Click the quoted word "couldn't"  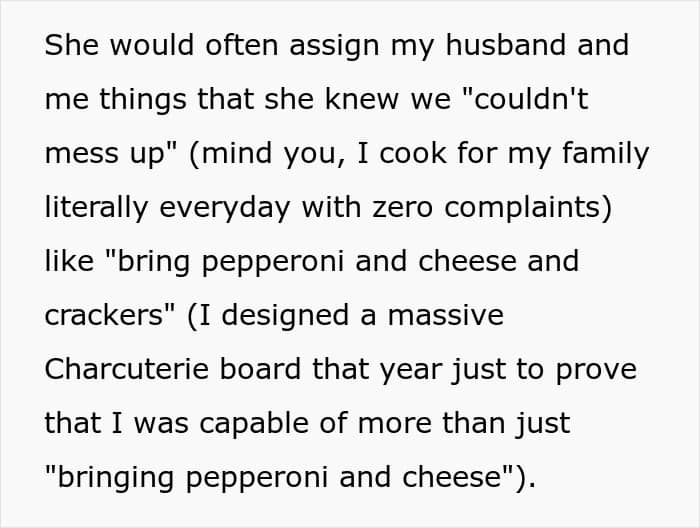pyautogui.click(x=546, y=100)
